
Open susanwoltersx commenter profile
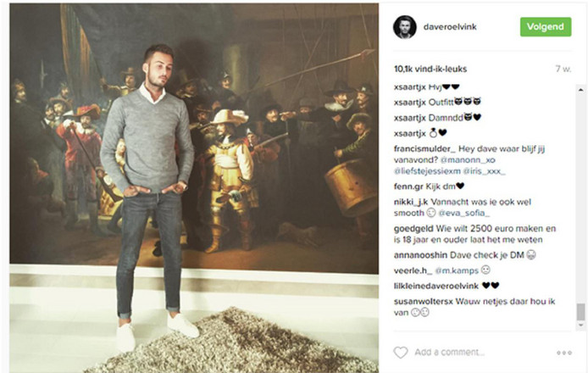tap(424, 301)
